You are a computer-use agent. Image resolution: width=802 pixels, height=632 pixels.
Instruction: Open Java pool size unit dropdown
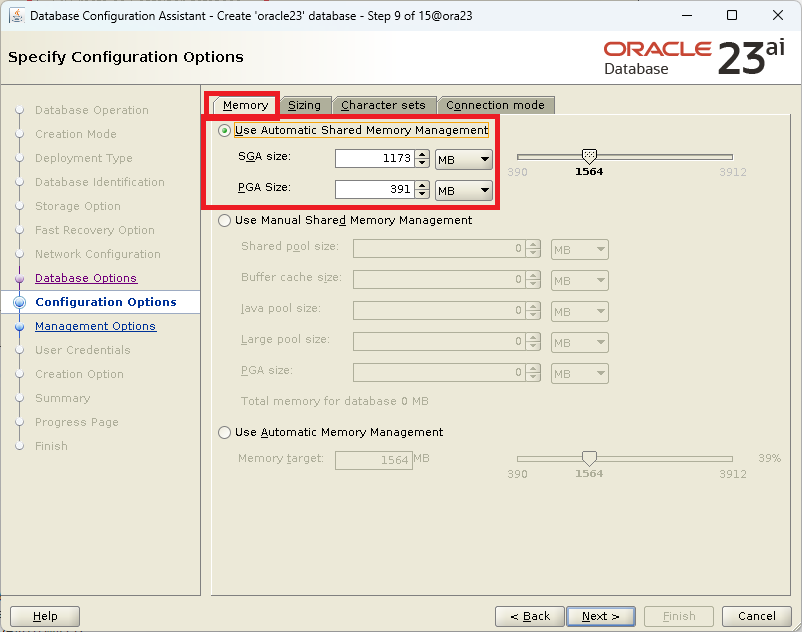(580, 312)
